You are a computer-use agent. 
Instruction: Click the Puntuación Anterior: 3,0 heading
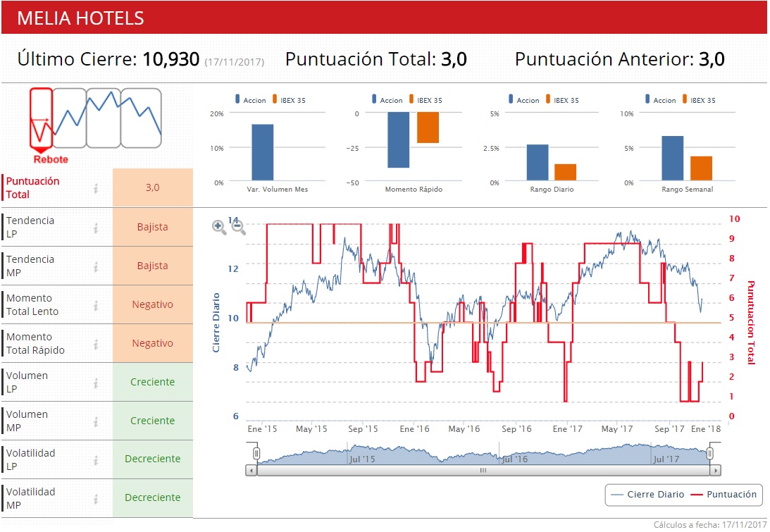coord(620,59)
